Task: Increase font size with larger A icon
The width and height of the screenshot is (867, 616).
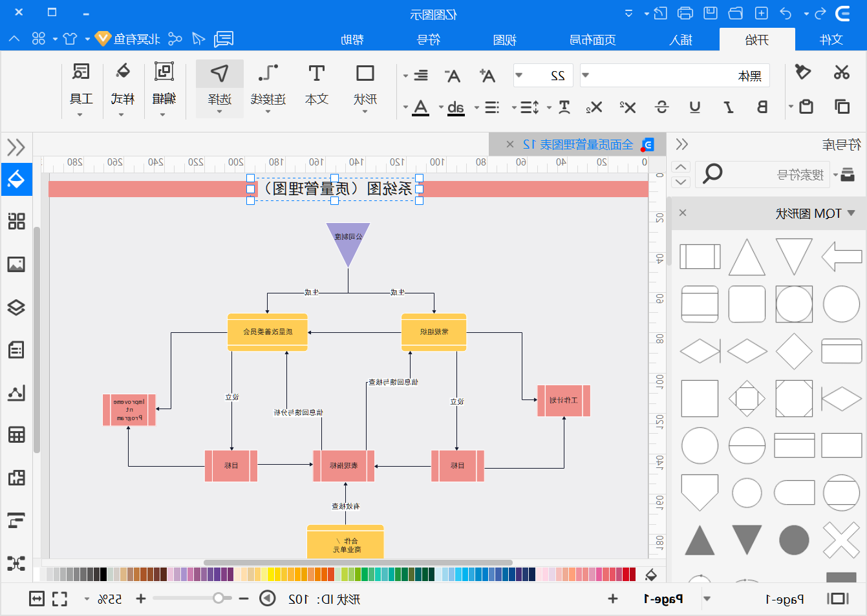Action: pos(487,76)
